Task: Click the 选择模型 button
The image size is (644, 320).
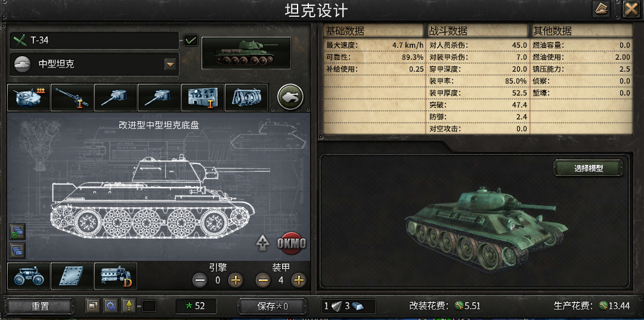Action: (588, 168)
